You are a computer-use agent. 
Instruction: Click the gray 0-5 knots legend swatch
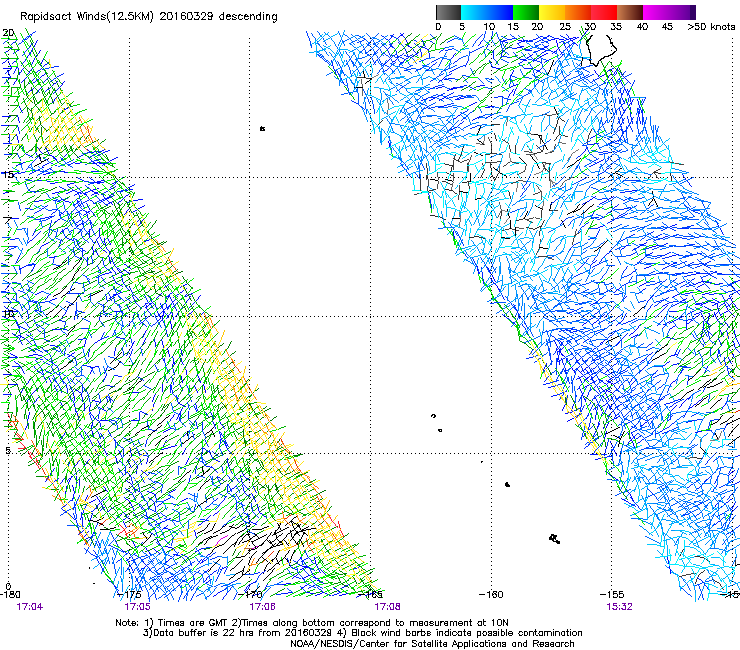[448, 12]
